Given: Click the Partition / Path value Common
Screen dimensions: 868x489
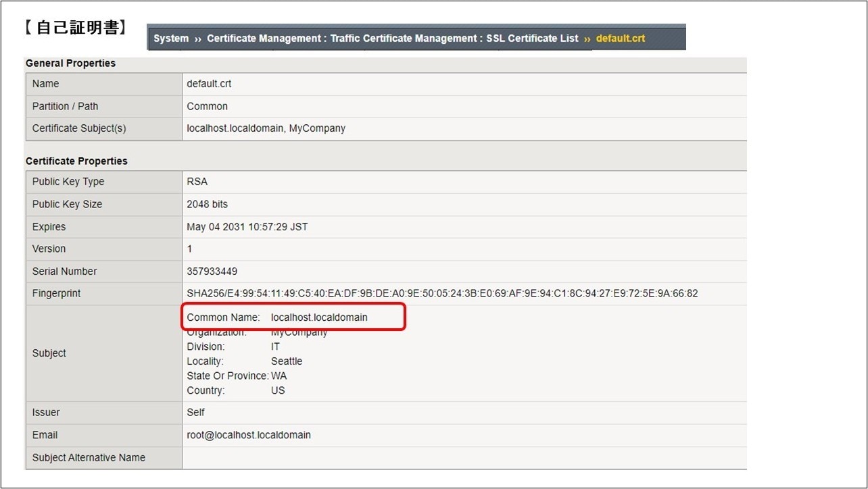Looking at the screenshot, I should click(207, 106).
